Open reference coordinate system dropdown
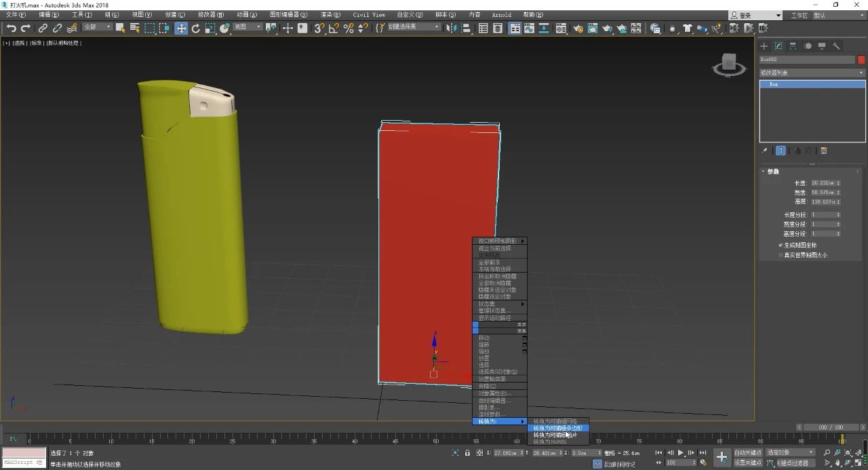 click(248, 27)
